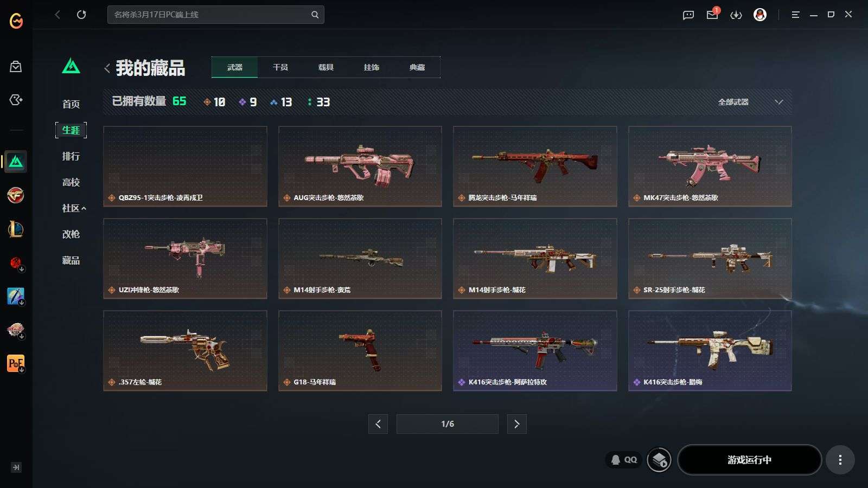The image size is (868, 488).
Task: Open the PoE game sidebar icon
Action: pos(16,363)
